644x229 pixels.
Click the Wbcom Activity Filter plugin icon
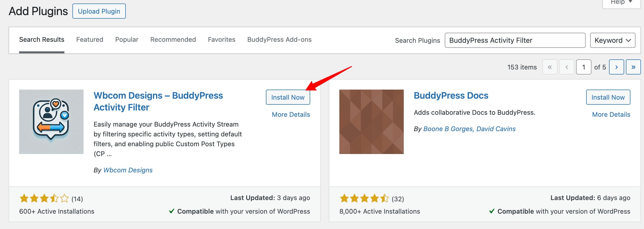point(51,122)
